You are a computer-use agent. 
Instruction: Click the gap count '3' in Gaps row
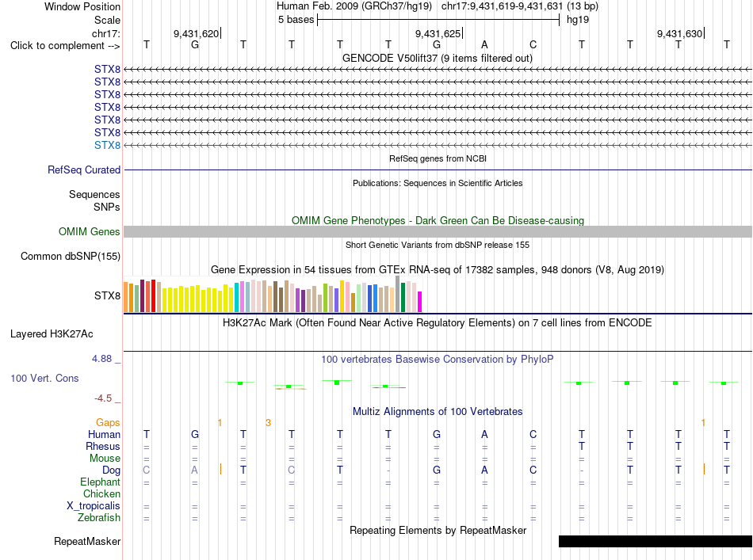[x=268, y=422]
